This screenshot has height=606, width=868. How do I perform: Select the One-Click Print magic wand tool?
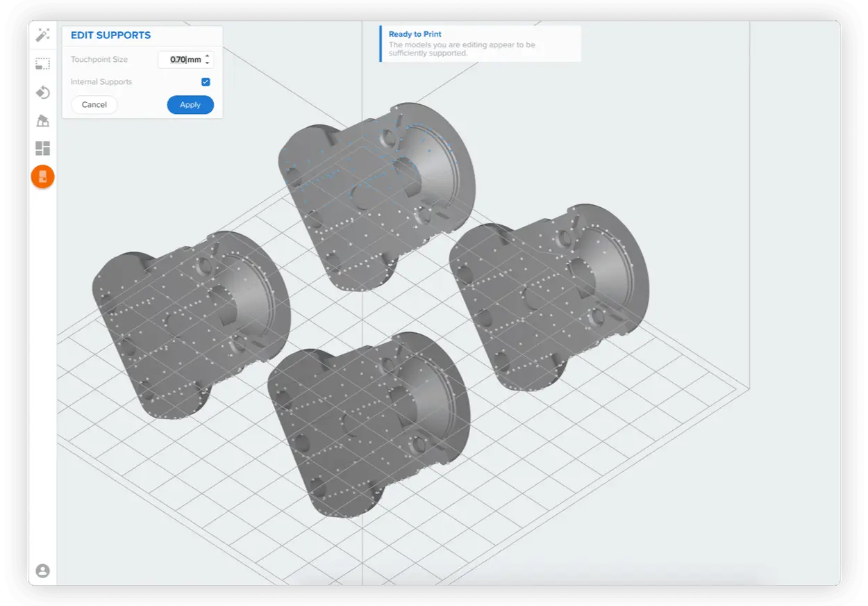tap(42, 35)
